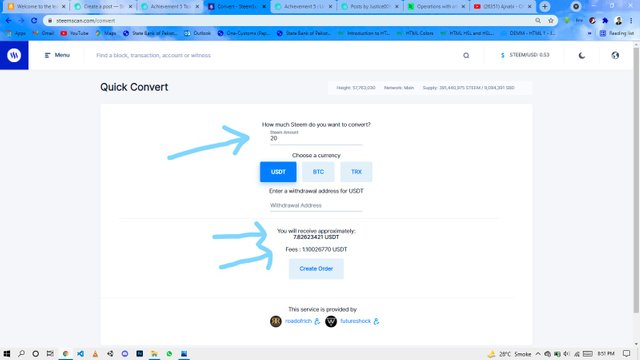Open the Menu hamburger icon
The image size is (640, 360).
pyautogui.click(x=47, y=55)
